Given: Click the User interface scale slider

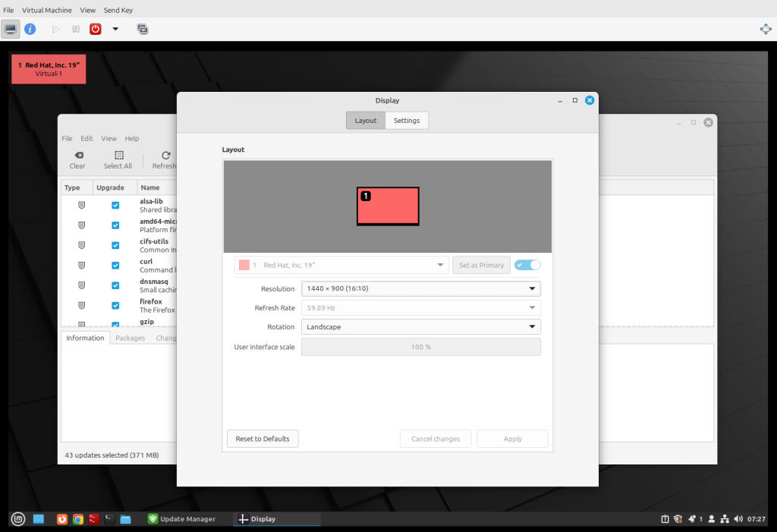Looking at the screenshot, I should point(420,347).
